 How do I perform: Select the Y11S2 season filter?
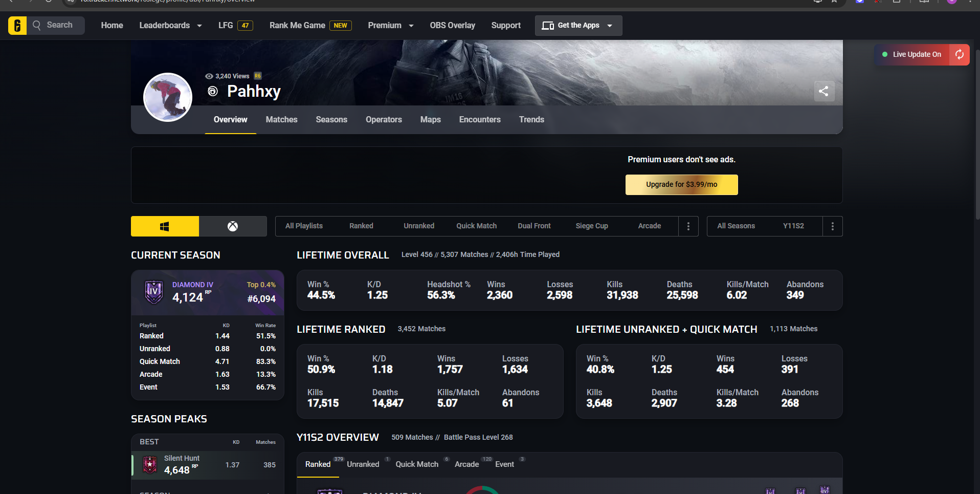[794, 226]
